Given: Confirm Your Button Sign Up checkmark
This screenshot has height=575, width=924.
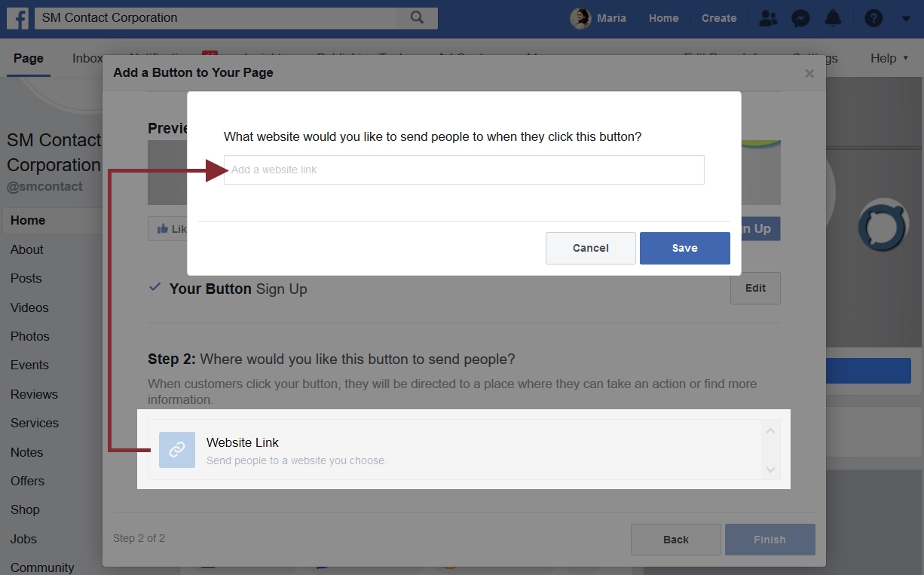Looking at the screenshot, I should (x=154, y=287).
